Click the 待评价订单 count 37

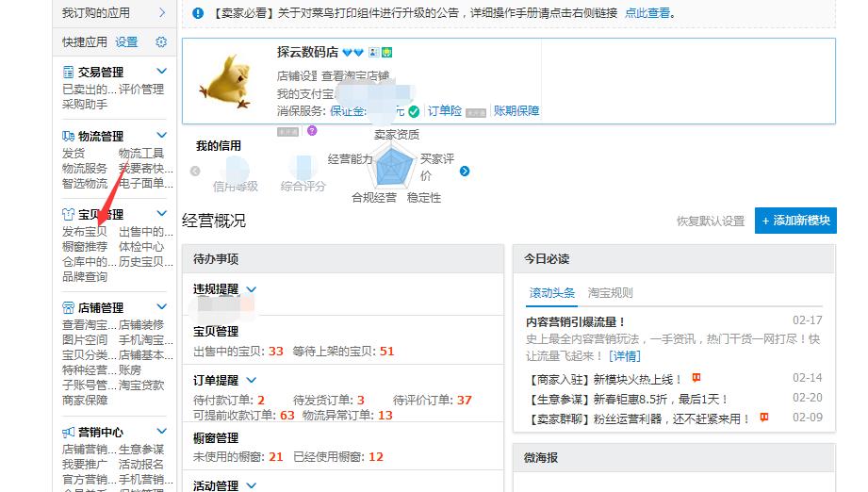point(465,401)
